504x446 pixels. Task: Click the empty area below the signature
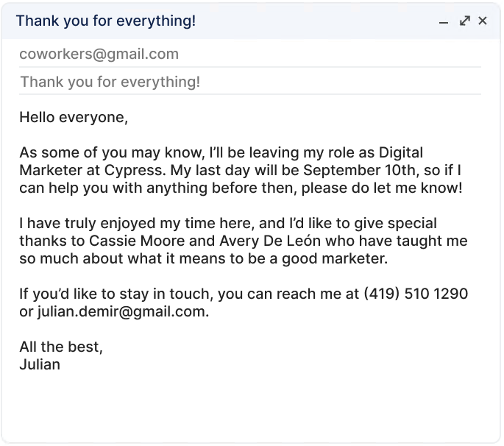coord(250,405)
